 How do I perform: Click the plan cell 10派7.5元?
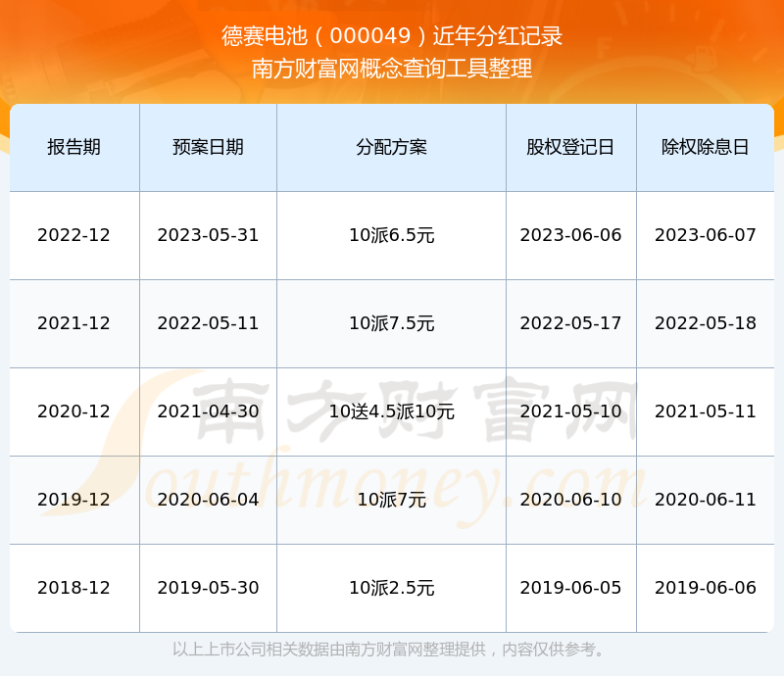pyautogui.click(x=391, y=323)
